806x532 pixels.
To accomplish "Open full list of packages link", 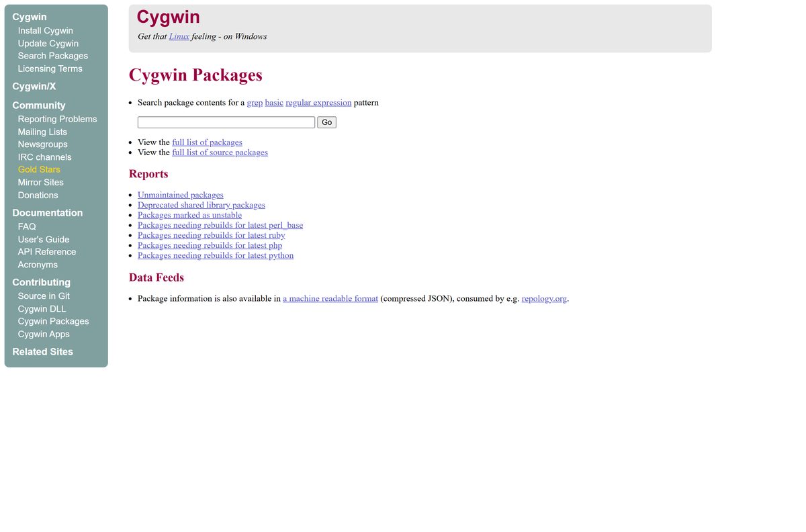I will tap(207, 142).
